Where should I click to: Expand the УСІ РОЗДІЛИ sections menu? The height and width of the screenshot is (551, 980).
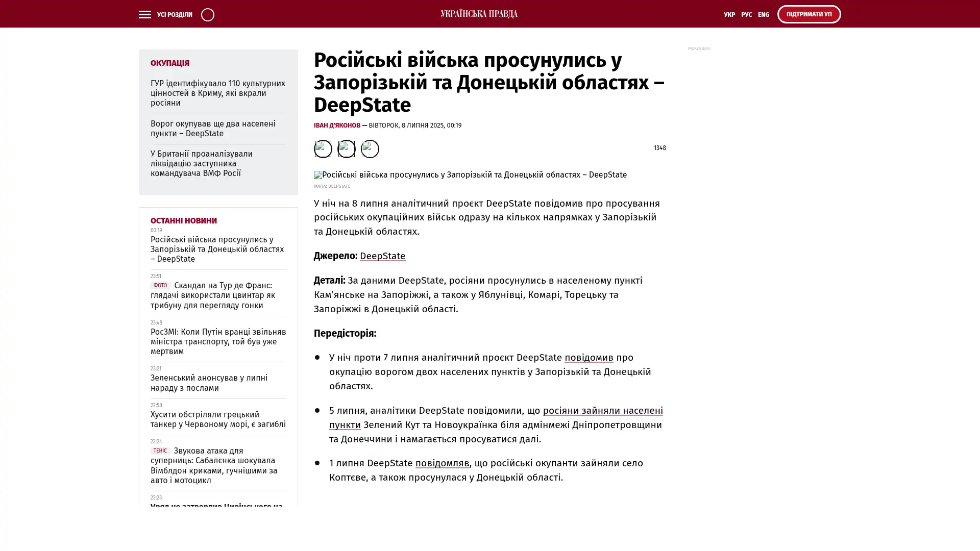point(174,15)
